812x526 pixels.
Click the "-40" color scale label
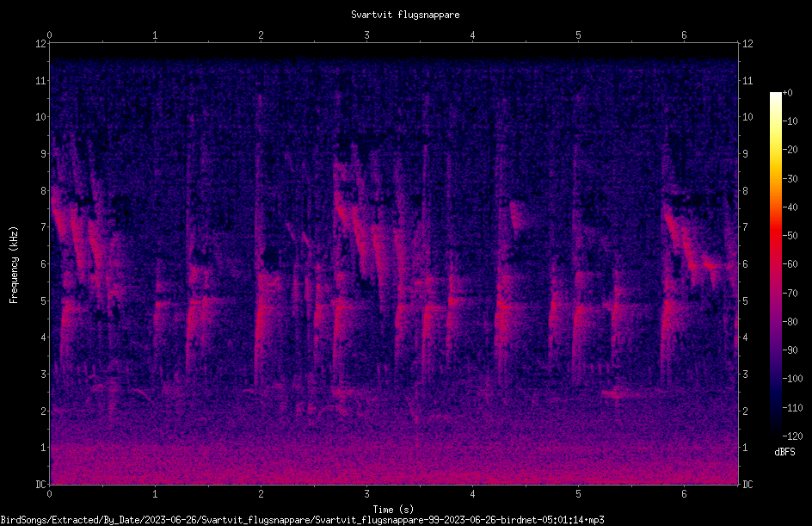tap(790, 207)
